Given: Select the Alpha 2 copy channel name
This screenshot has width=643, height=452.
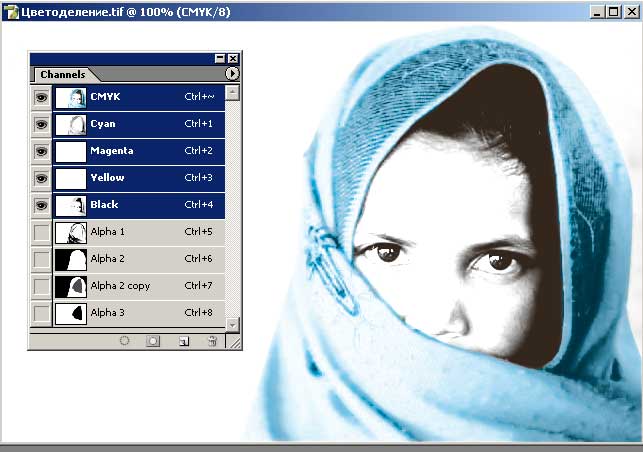Looking at the screenshot, I should click(x=120, y=286).
